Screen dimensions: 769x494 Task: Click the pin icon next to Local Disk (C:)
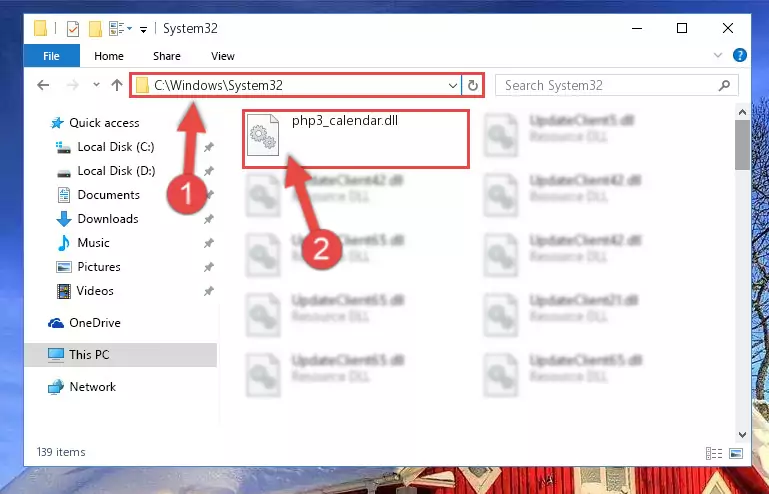pyautogui.click(x=208, y=147)
